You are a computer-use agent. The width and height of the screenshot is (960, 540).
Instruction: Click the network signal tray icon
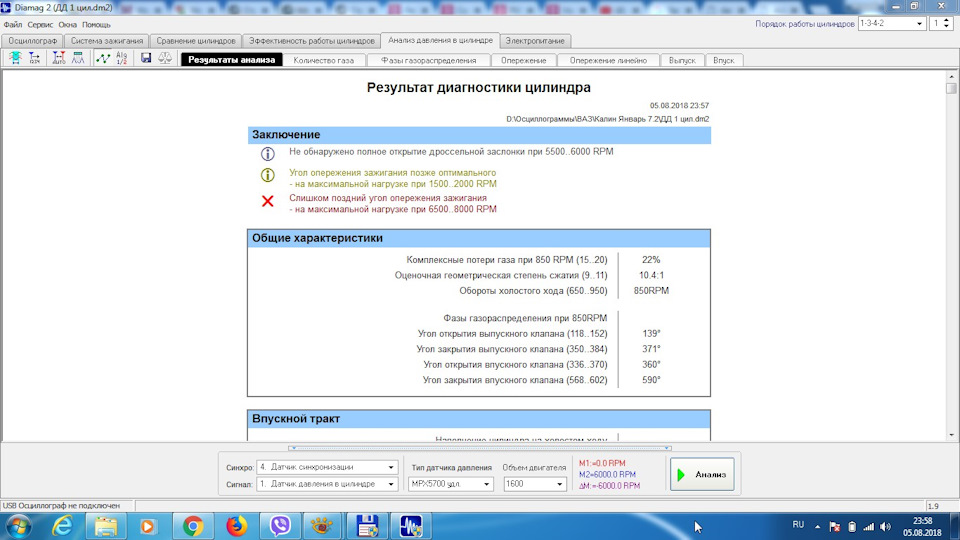pyautogui.click(x=869, y=527)
